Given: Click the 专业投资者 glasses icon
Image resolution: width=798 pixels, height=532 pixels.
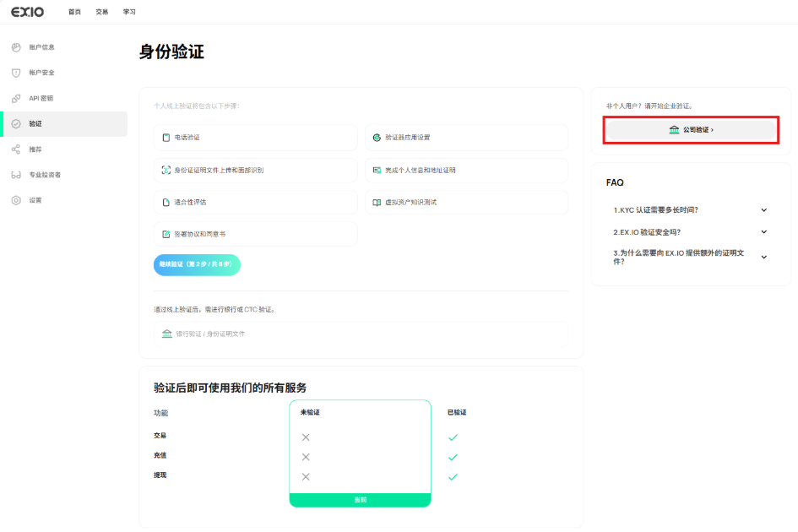Looking at the screenshot, I should click(x=16, y=175).
